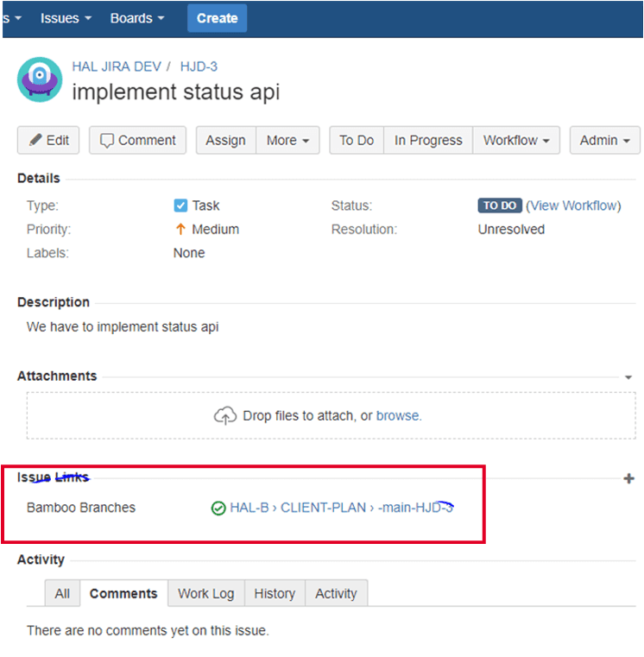Click the In Progress transition button
644x657 pixels.
(x=428, y=141)
